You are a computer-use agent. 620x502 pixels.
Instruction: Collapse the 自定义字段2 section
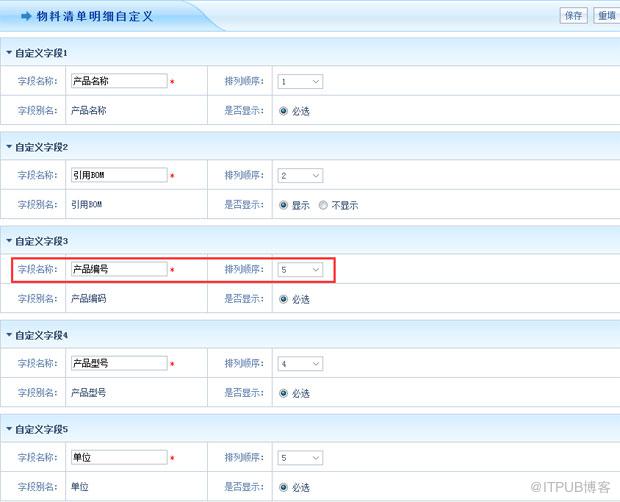point(9,146)
